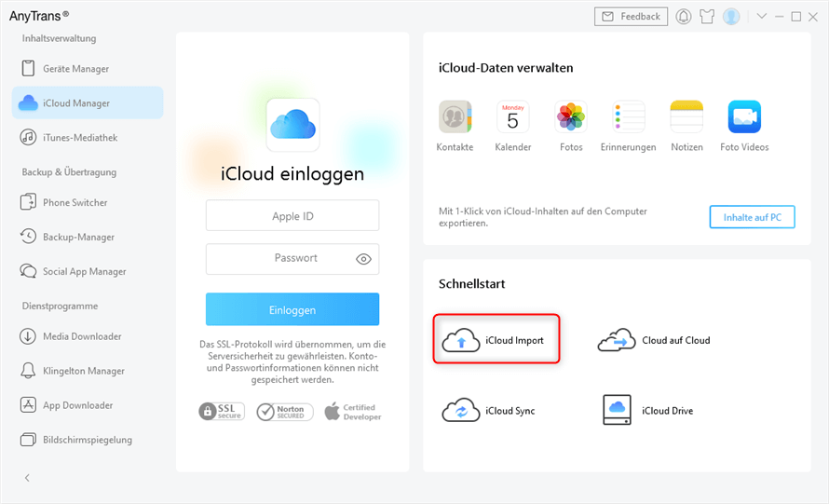Open Social App Manager
The width and height of the screenshot is (829, 504).
pyautogui.click(x=88, y=271)
